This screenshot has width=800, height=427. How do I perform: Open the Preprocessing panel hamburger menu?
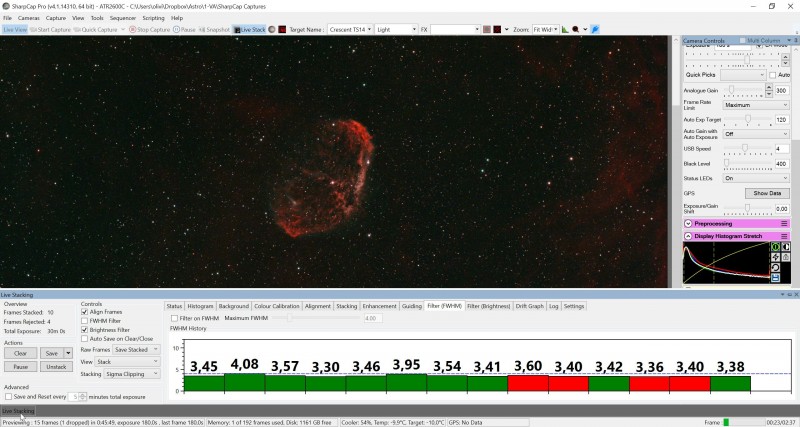tap(784, 224)
